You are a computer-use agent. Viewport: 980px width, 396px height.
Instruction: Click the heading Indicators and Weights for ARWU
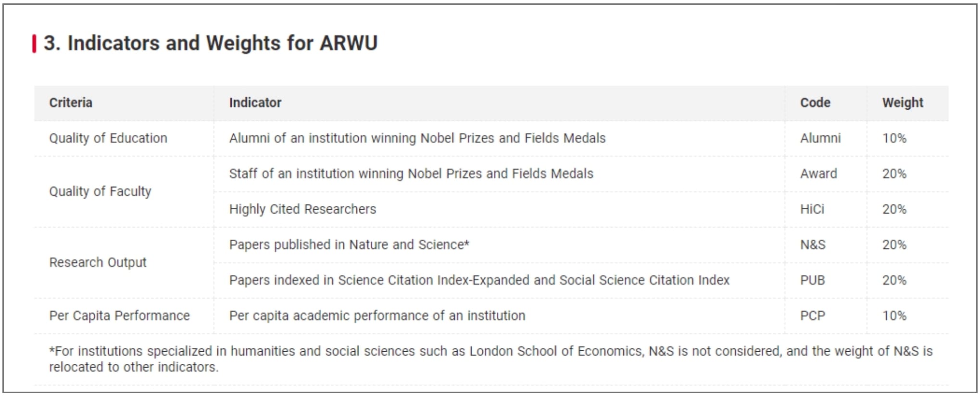pos(211,43)
